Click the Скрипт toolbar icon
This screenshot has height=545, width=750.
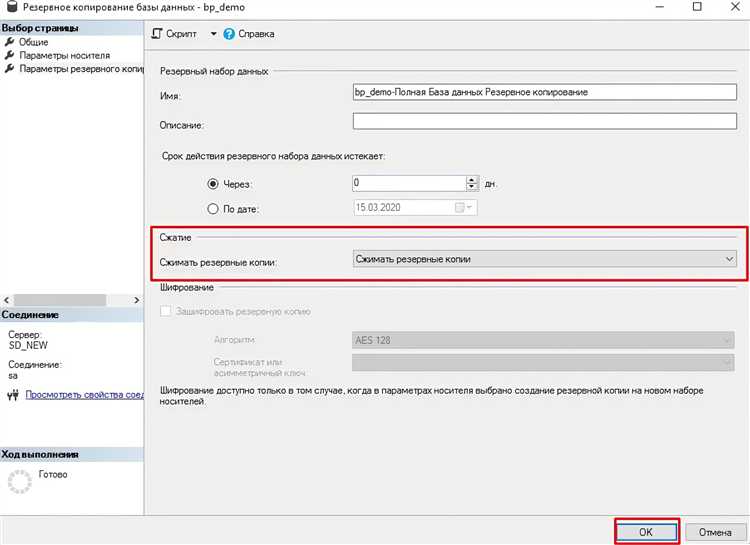[156, 34]
